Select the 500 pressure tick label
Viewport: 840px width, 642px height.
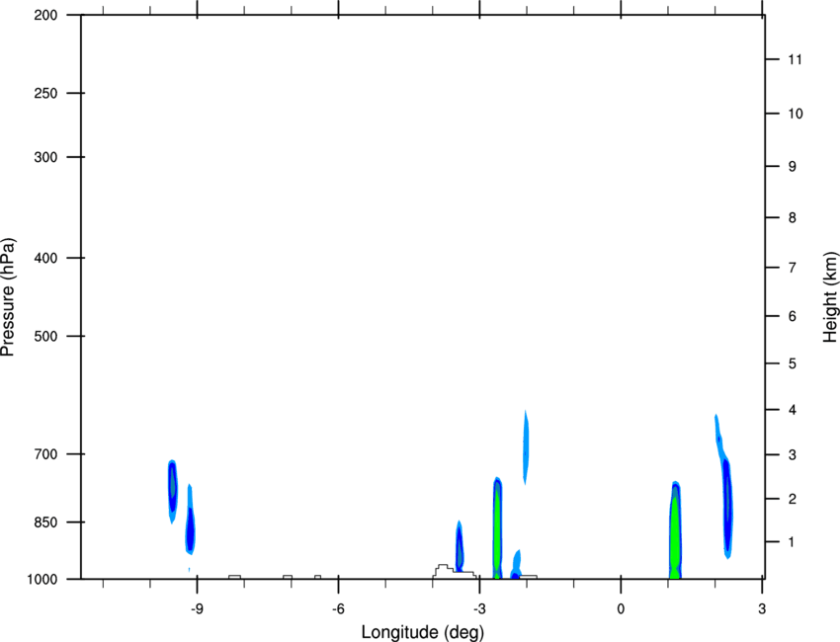pyautogui.click(x=45, y=336)
